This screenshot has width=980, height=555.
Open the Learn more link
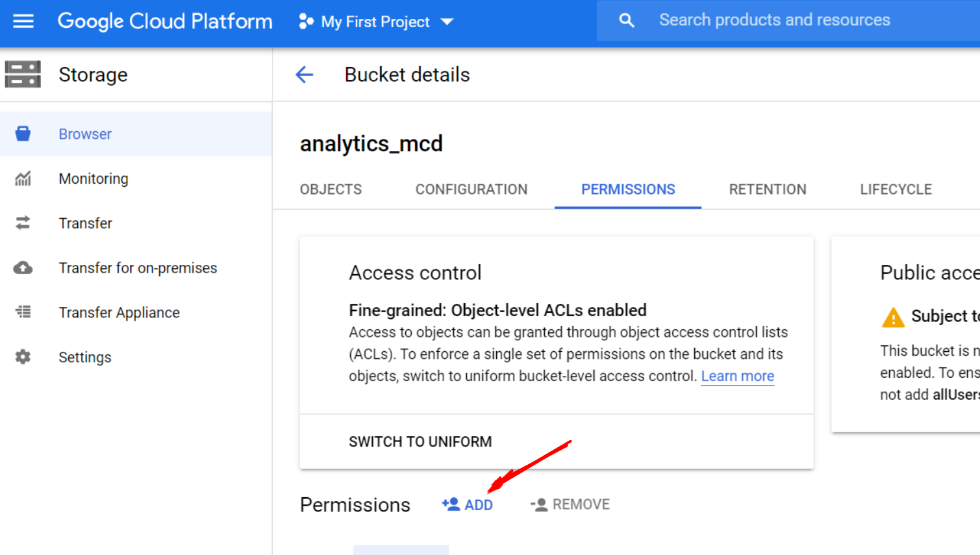[738, 376]
